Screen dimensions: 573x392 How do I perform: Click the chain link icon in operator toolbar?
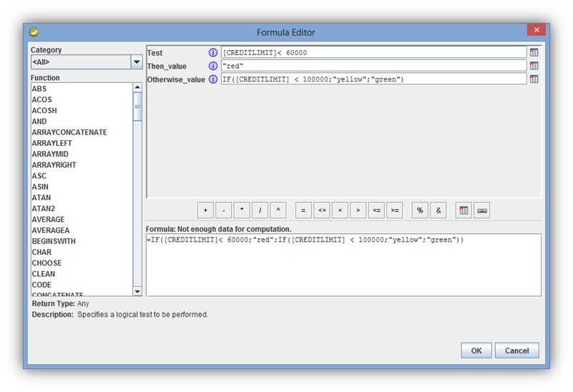tap(482, 210)
